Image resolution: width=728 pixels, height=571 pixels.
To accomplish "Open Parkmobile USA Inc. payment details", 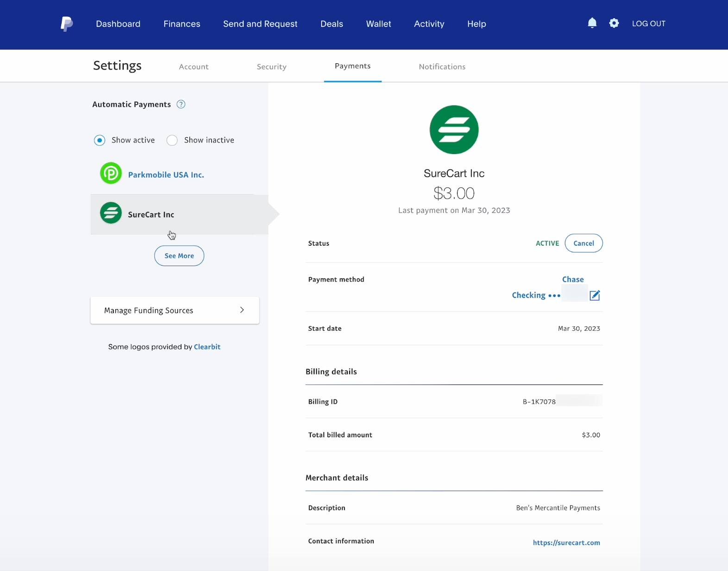I will tap(166, 175).
